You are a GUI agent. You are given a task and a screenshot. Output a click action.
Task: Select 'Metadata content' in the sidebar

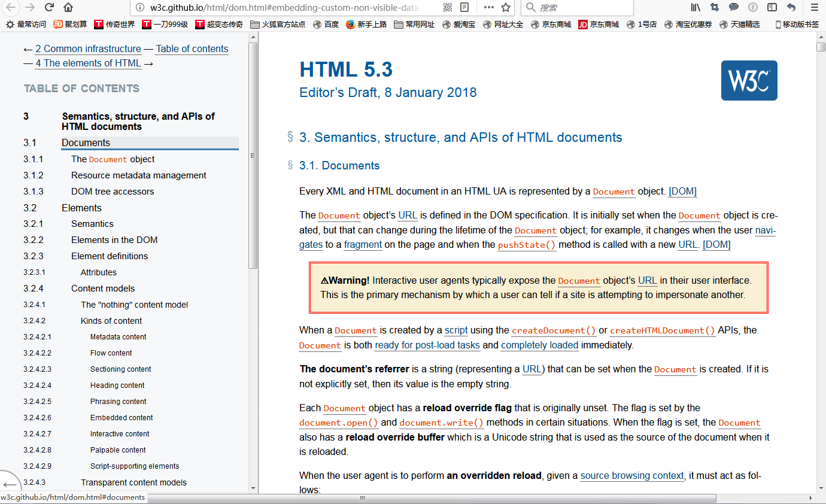[x=119, y=337]
